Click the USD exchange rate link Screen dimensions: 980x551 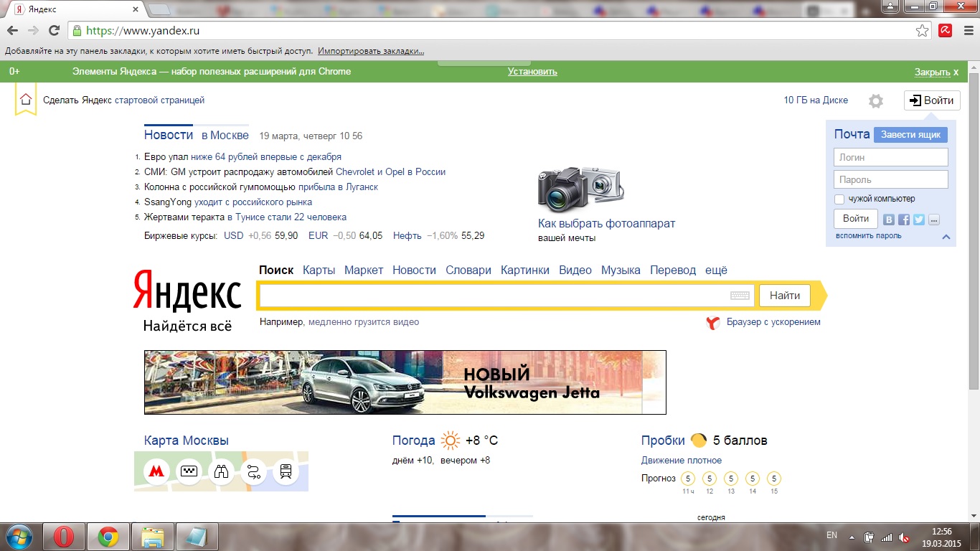pos(234,236)
